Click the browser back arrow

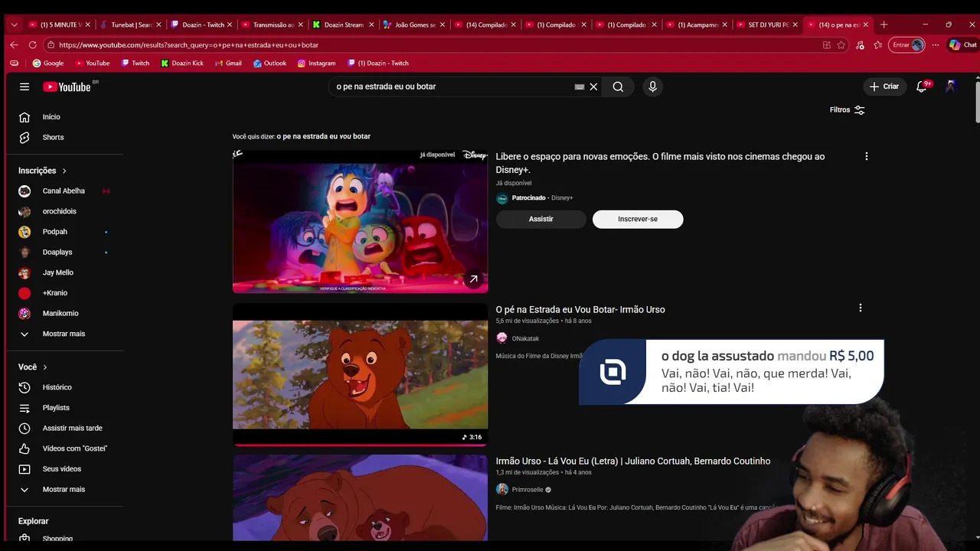[14, 45]
